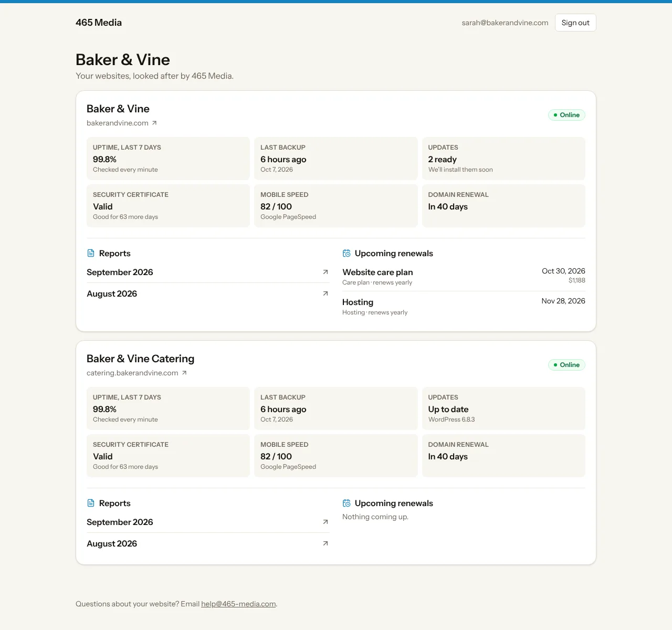Click the Baker & Vine card's 'Domain Renewal' tile
The height and width of the screenshot is (630, 672).
tap(503, 206)
